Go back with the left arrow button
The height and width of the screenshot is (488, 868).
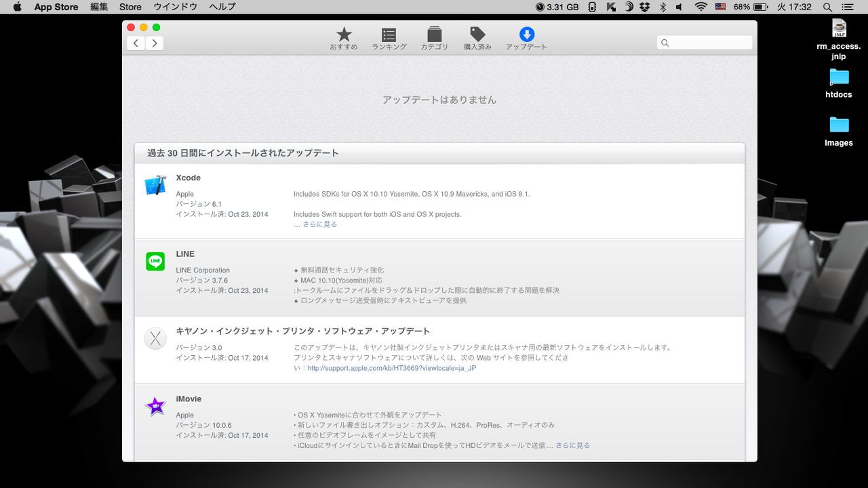pyautogui.click(x=136, y=43)
